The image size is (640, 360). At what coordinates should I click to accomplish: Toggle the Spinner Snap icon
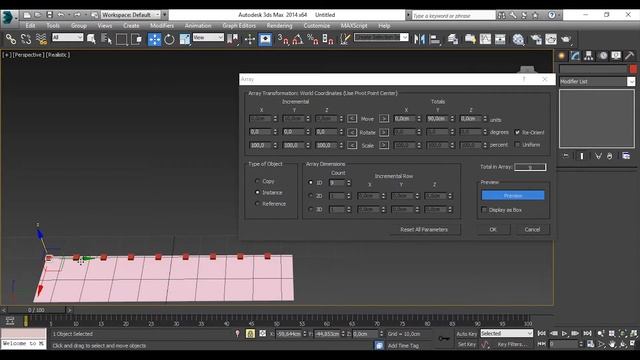click(x=328, y=39)
